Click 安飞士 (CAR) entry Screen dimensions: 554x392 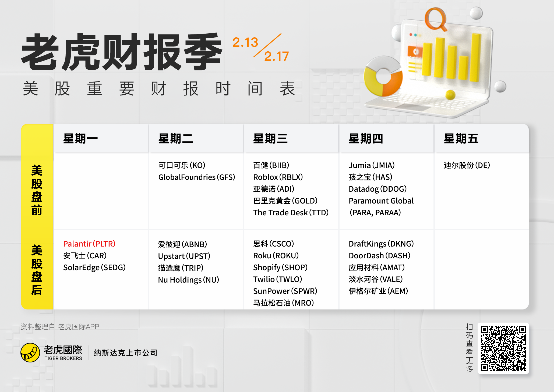(85, 255)
